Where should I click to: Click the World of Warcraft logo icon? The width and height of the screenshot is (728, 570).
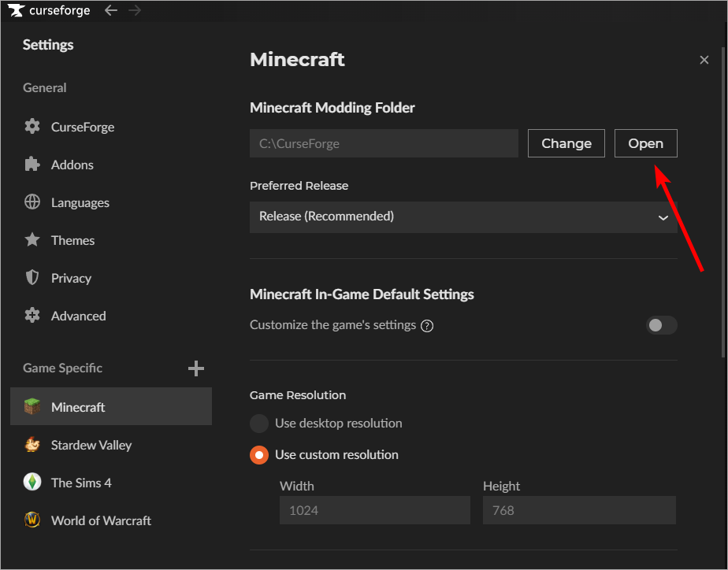[x=32, y=520]
